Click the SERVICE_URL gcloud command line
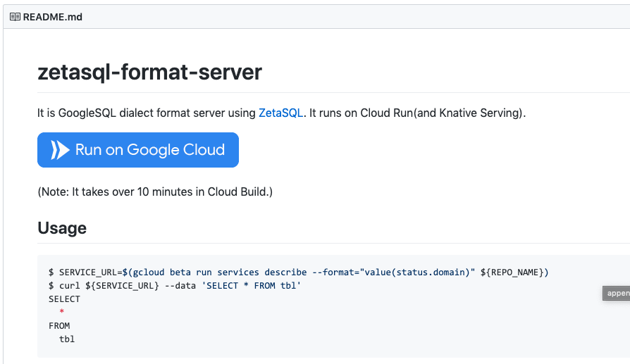This screenshot has height=364, width=630. [299, 272]
